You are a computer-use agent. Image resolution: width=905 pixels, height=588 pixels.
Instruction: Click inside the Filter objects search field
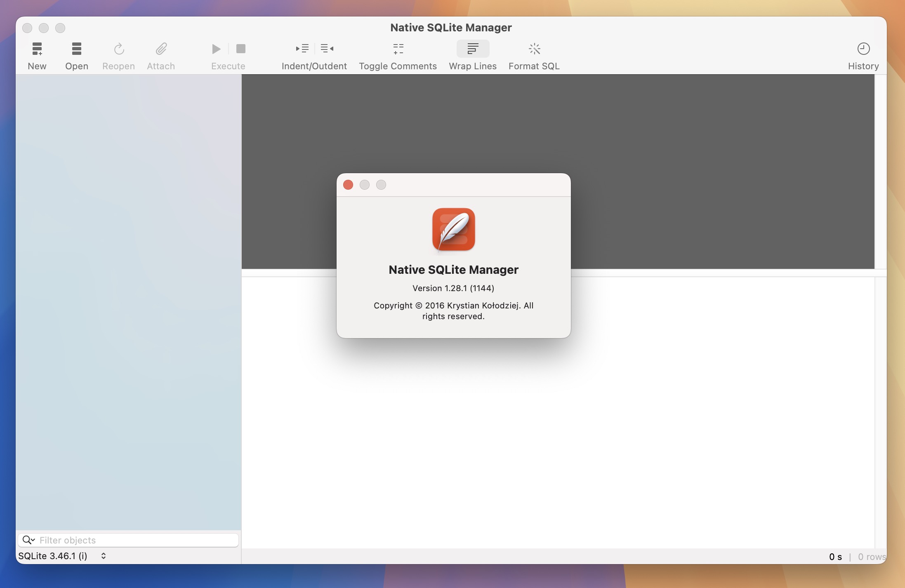tap(128, 540)
